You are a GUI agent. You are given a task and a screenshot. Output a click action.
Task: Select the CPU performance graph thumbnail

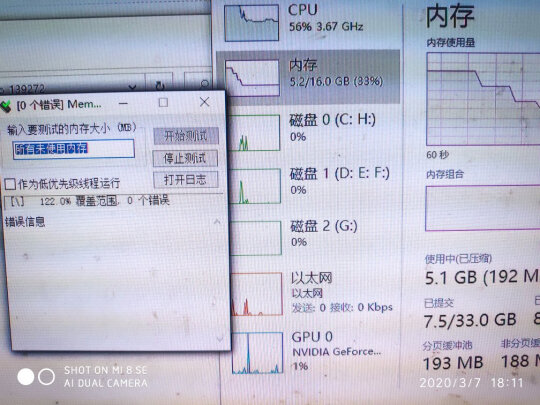pos(251,23)
